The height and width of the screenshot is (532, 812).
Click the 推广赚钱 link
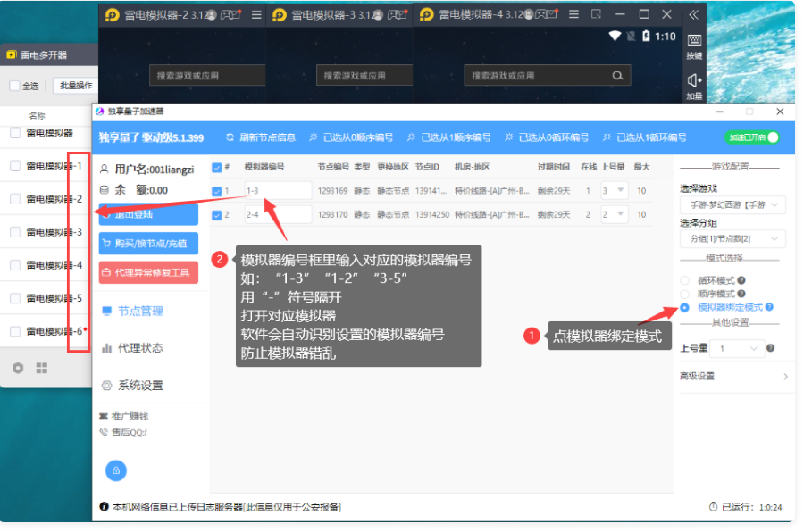124,416
